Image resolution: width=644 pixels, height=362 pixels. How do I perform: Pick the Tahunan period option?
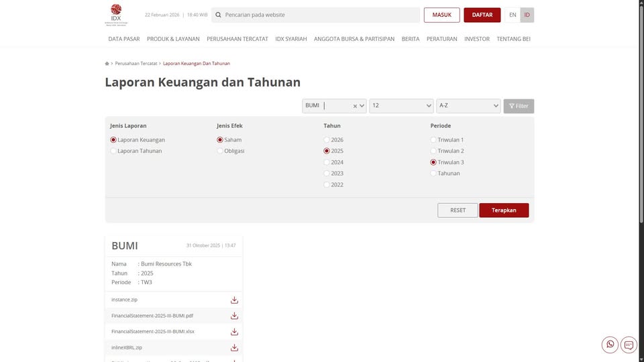[433, 174]
